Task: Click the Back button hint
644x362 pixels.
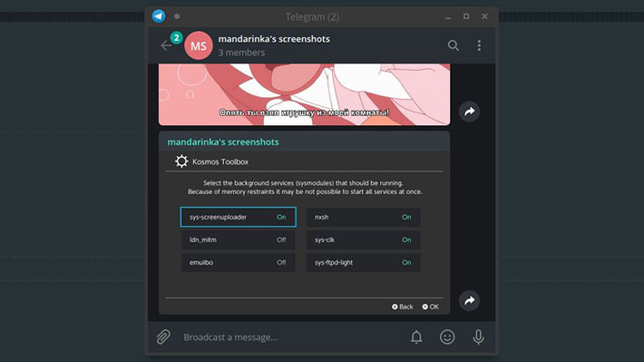Action: pyautogui.click(x=402, y=307)
